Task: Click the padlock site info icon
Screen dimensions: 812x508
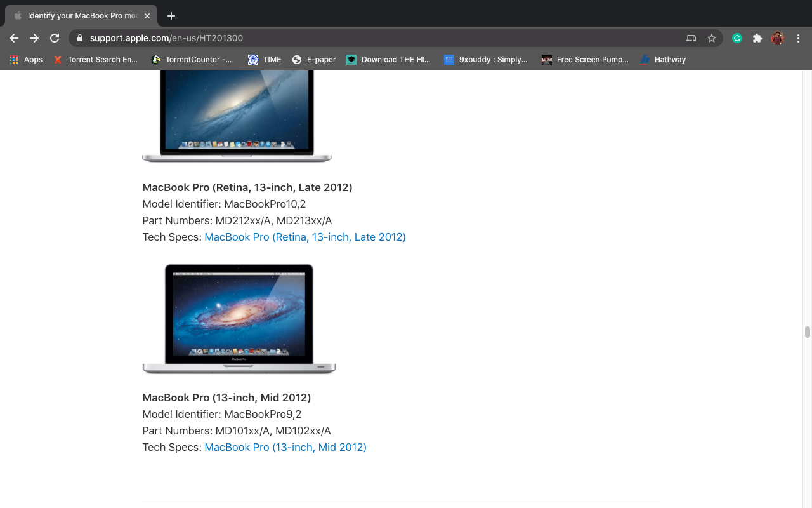Action: 80,38
